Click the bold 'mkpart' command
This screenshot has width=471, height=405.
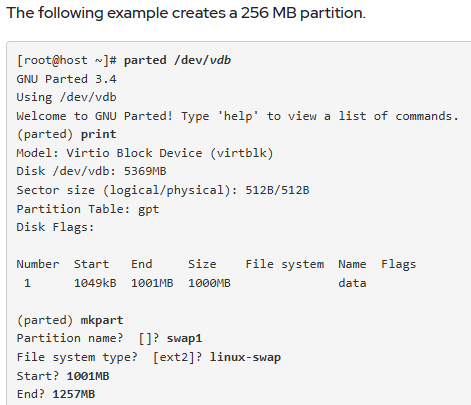click(x=102, y=320)
